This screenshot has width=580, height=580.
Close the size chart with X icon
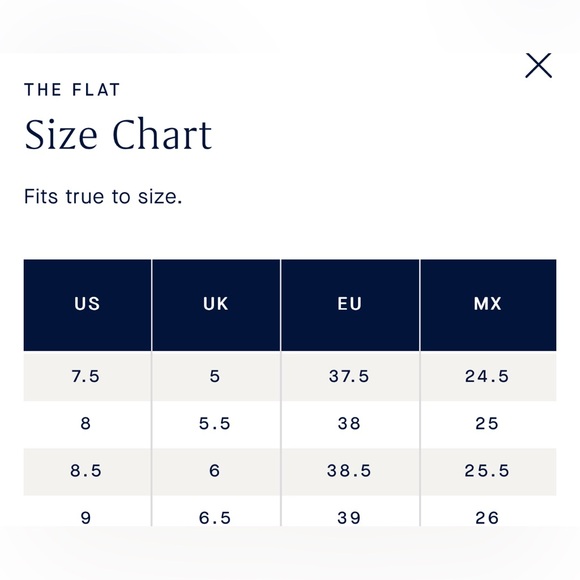pyautogui.click(x=538, y=65)
